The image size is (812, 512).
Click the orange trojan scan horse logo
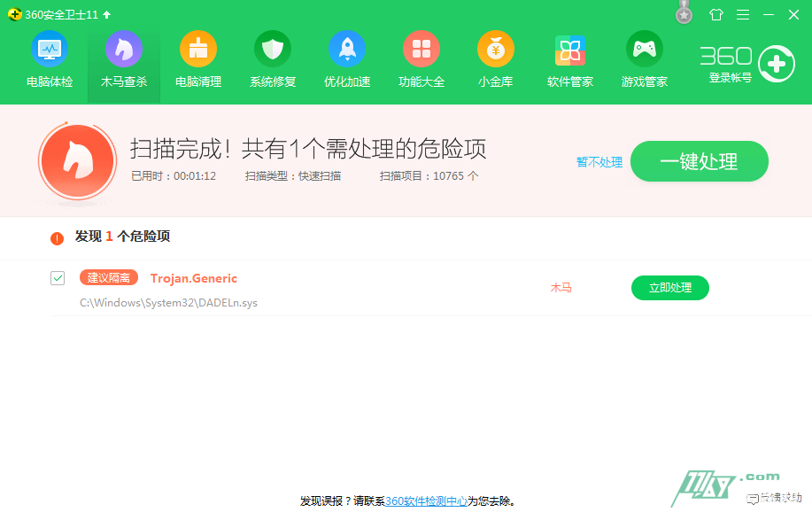76,160
